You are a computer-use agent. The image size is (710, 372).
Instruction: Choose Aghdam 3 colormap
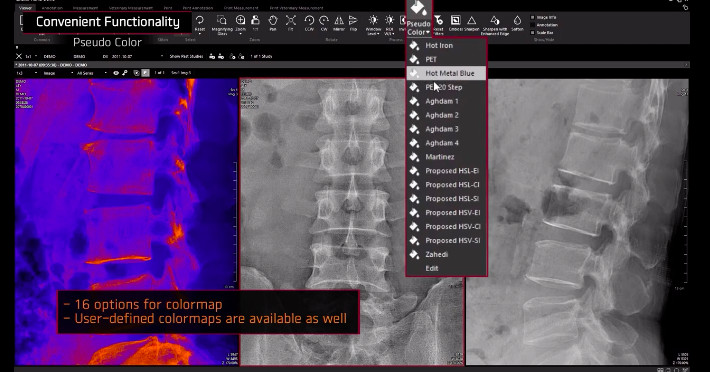446,129
